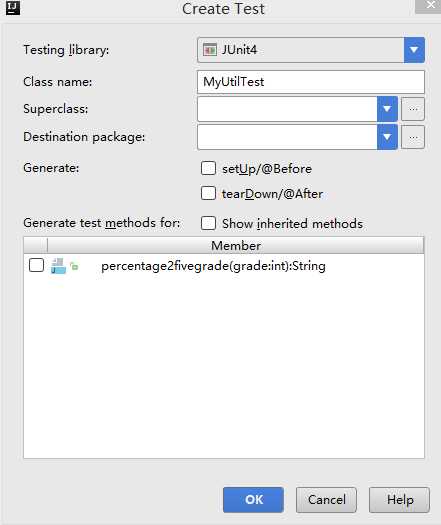Browse for Destination package with ellipsis button
Viewport: 441px width, 525px height.
413,137
